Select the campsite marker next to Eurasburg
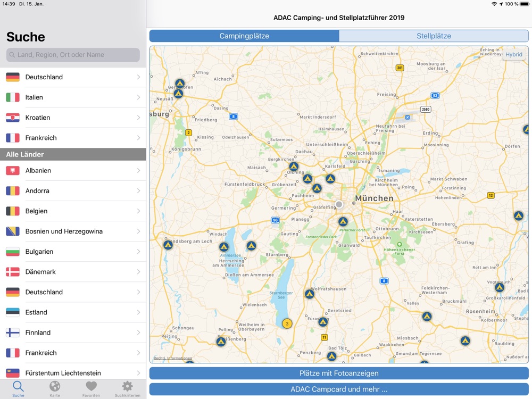 pos(323,321)
